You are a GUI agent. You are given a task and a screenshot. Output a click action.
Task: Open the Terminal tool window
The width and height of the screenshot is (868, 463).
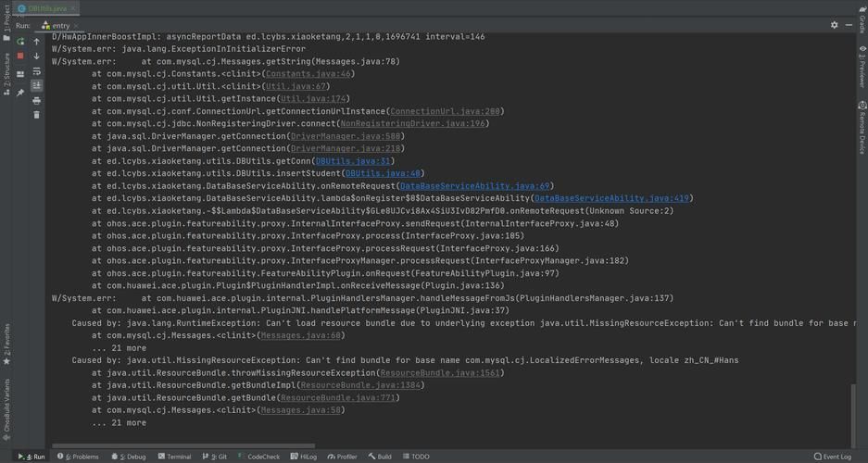point(174,457)
